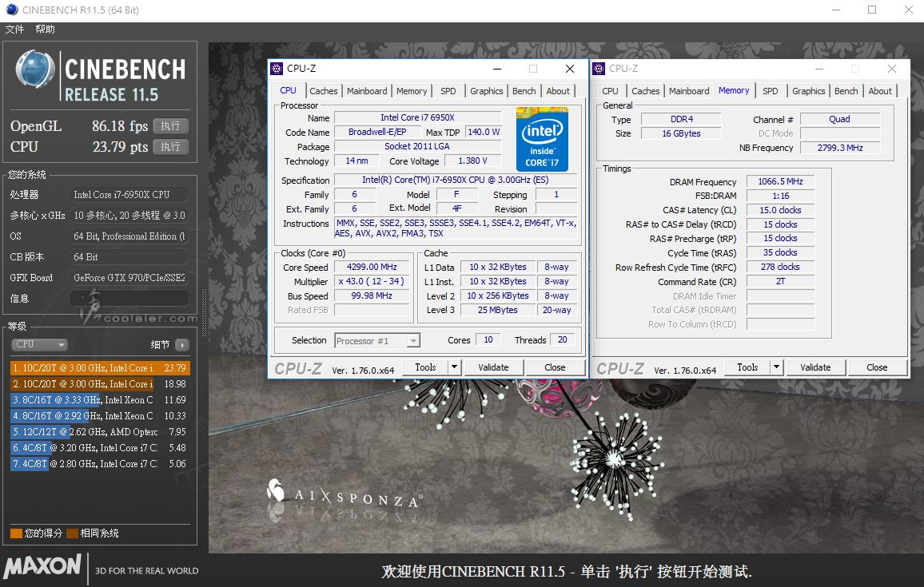Click the 细节 details arrow button
This screenshot has height=587, width=924.
point(182,345)
